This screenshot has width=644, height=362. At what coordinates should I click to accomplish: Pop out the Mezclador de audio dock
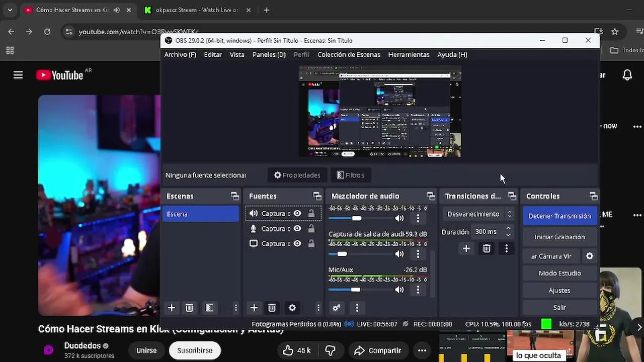[431, 196]
